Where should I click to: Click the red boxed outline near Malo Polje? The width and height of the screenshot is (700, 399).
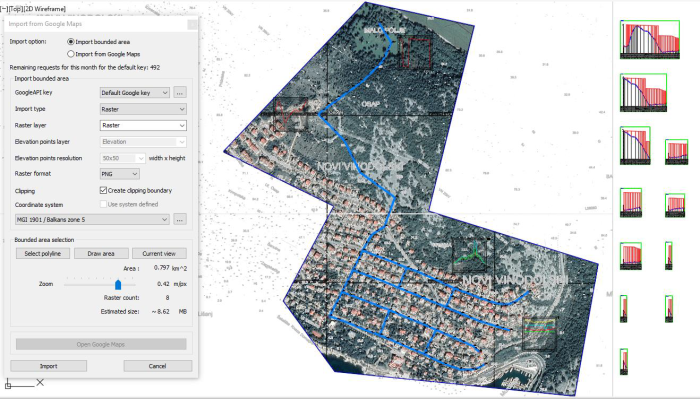(415, 53)
